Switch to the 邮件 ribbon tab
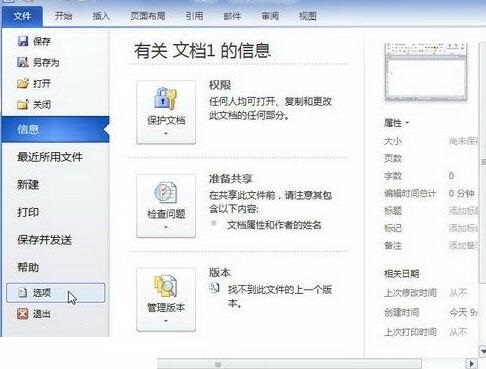 click(232, 16)
